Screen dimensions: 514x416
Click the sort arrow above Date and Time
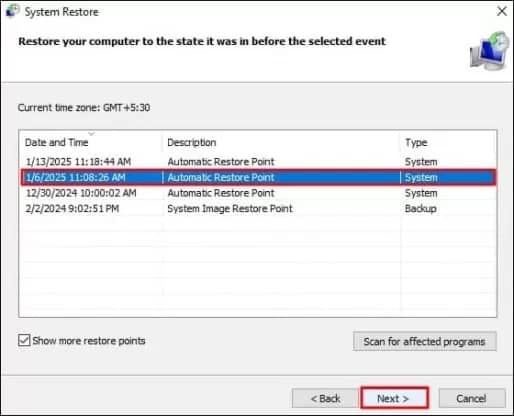[91, 134]
